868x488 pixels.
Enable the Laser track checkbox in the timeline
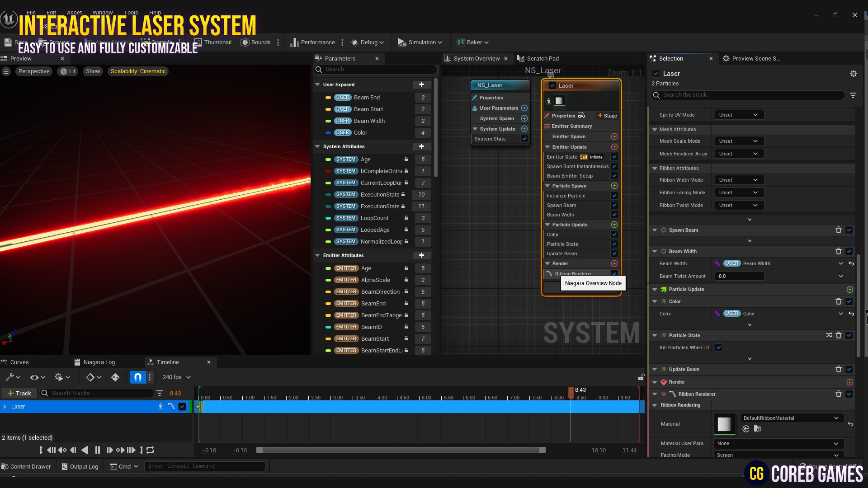[x=182, y=406]
